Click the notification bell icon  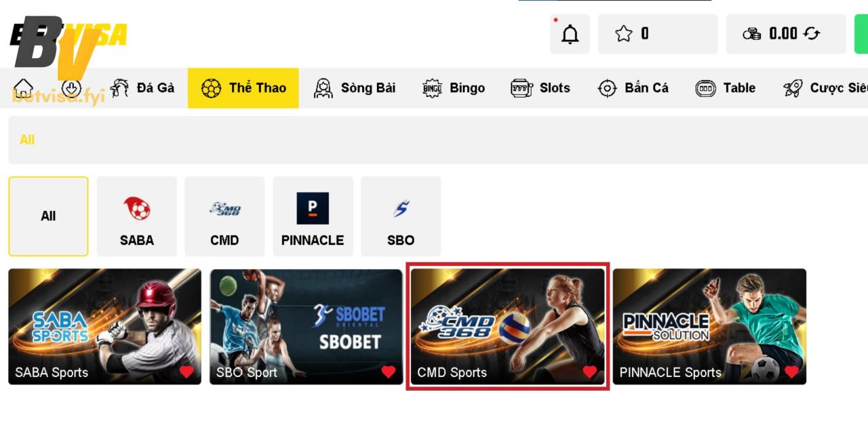[x=570, y=34]
